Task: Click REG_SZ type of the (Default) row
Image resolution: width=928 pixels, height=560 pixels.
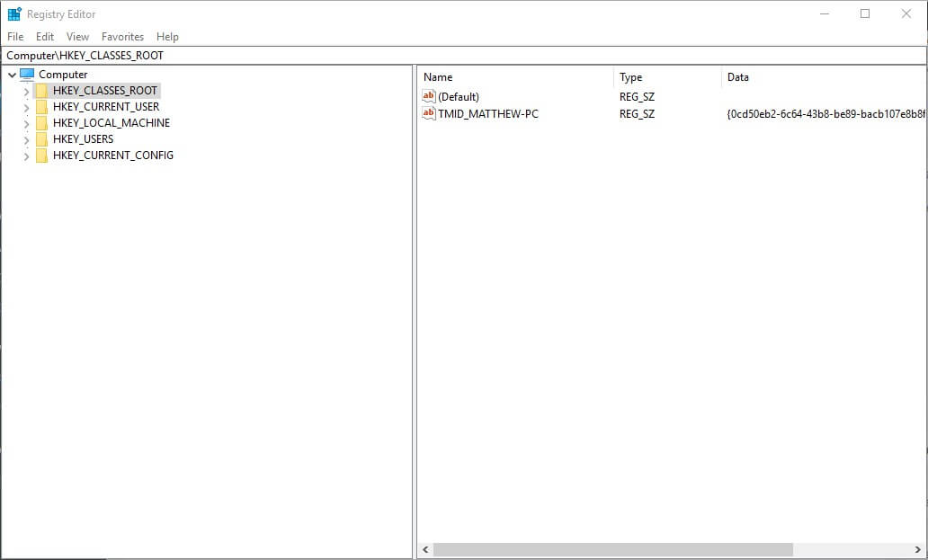Action: pyautogui.click(x=637, y=97)
